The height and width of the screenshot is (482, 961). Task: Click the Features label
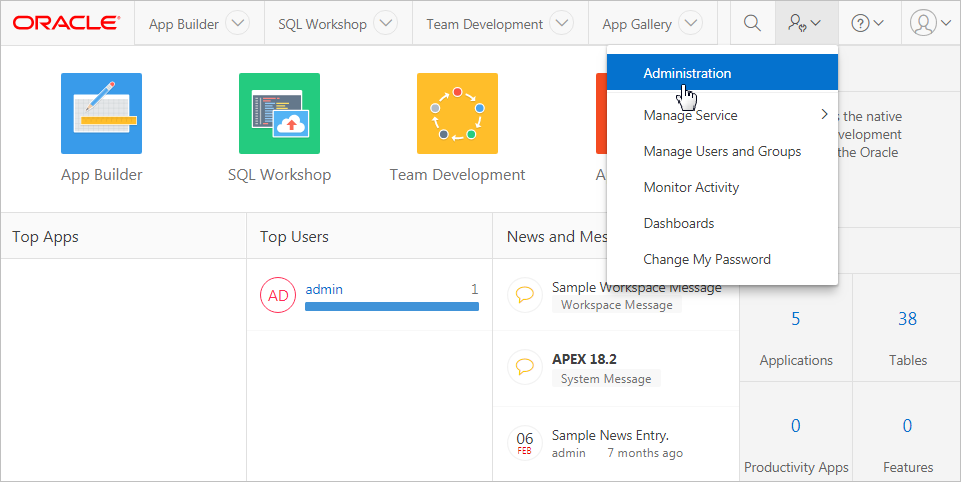point(908,467)
